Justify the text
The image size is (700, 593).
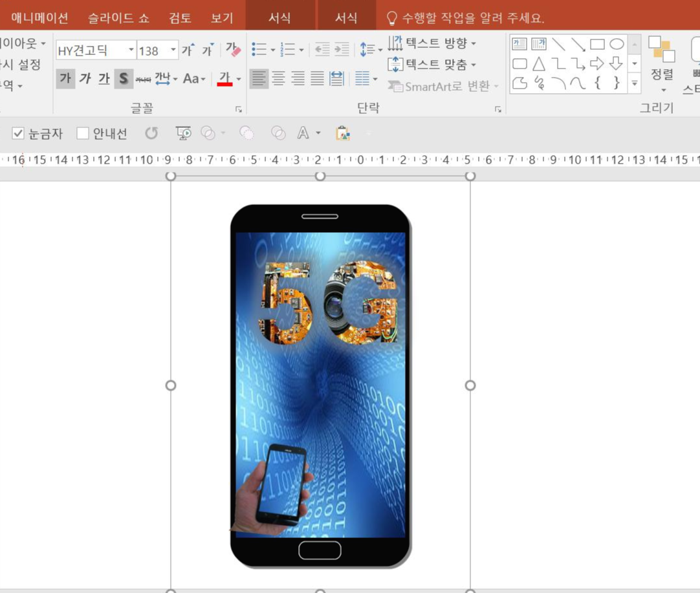click(317, 78)
